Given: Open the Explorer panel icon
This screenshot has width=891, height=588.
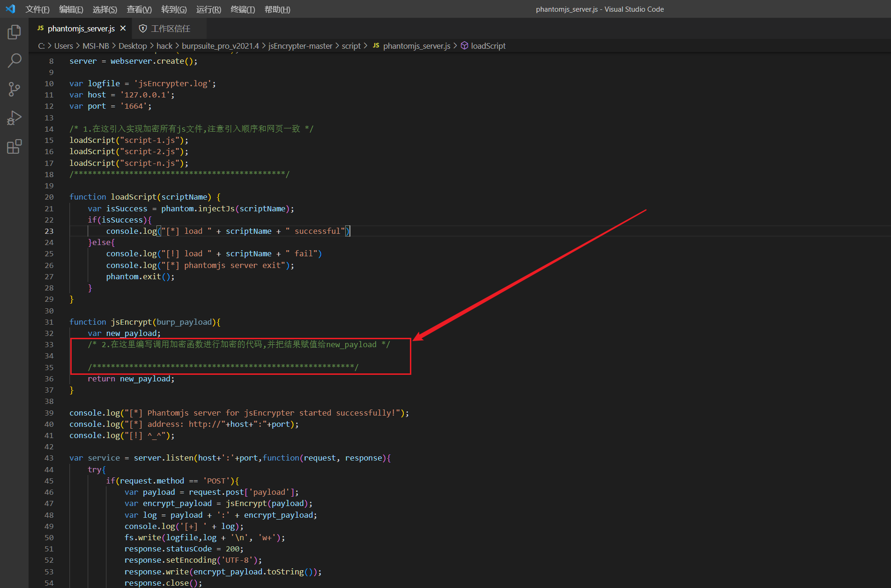Looking at the screenshot, I should click(x=14, y=32).
